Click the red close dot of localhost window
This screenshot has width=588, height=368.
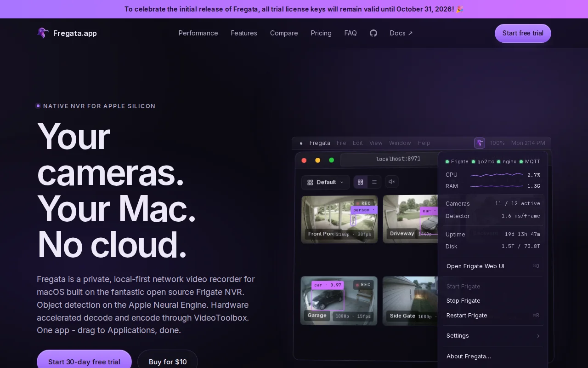[304, 160]
